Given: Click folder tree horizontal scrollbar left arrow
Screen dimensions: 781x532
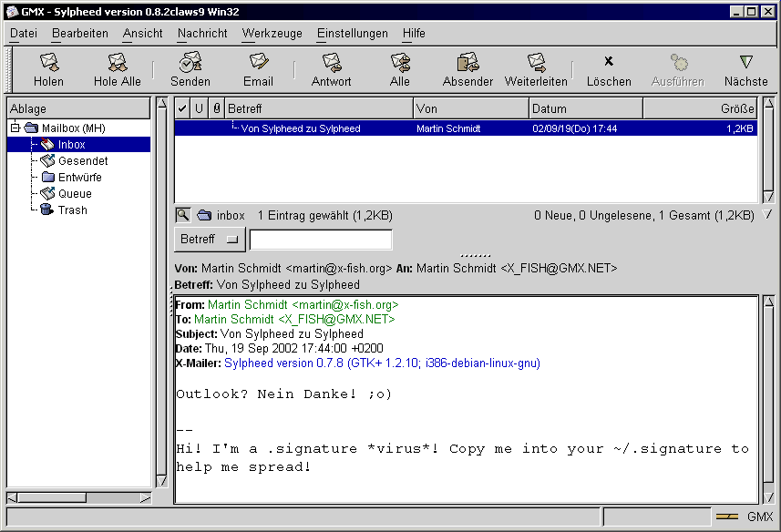Looking at the screenshot, I should [x=13, y=497].
